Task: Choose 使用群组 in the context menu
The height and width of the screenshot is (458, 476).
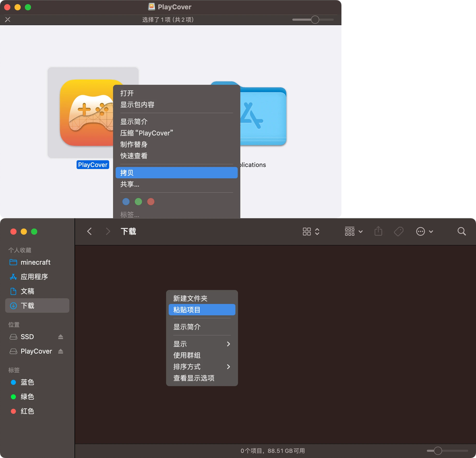Action: click(202, 355)
